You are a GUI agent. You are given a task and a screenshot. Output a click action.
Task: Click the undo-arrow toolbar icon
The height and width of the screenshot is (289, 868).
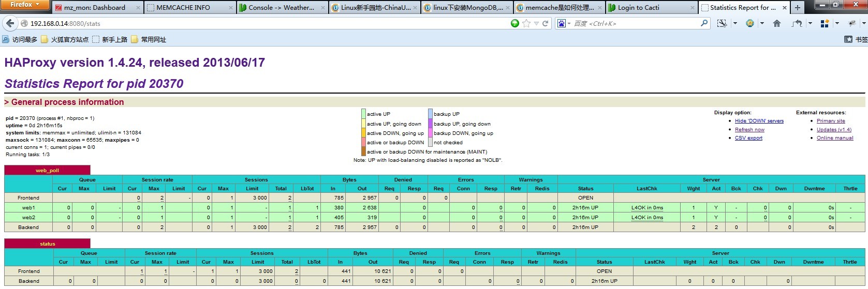click(797, 24)
